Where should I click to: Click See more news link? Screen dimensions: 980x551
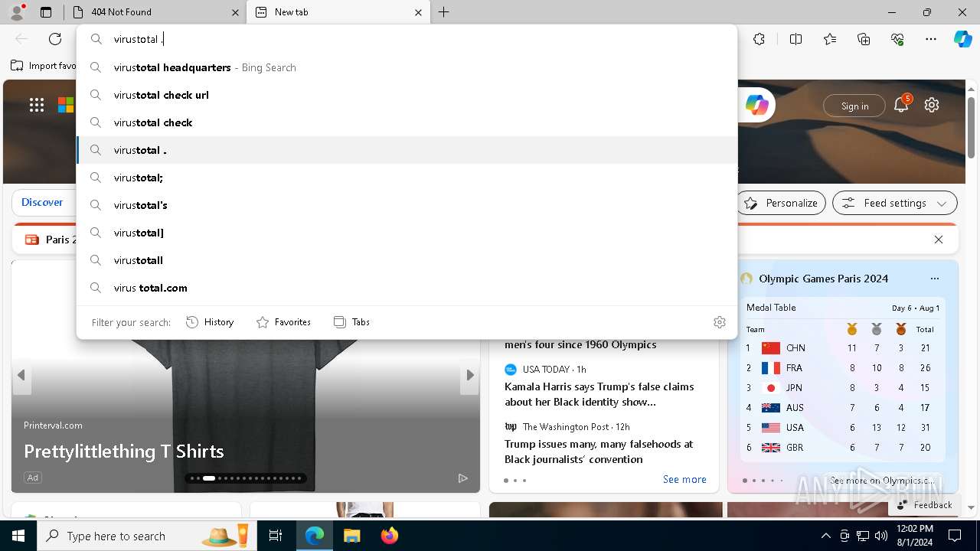pos(684,479)
